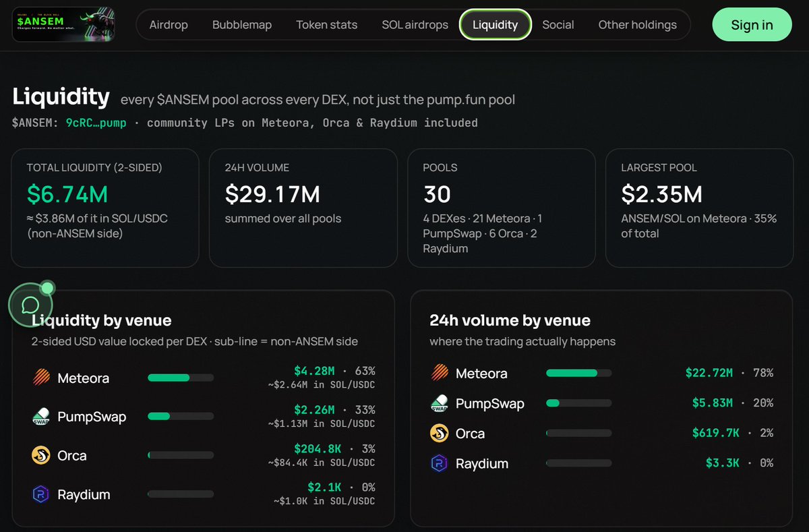The image size is (809, 532).
Task: Click Meteora 24h volume share bar
Action: [x=578, y=373]
